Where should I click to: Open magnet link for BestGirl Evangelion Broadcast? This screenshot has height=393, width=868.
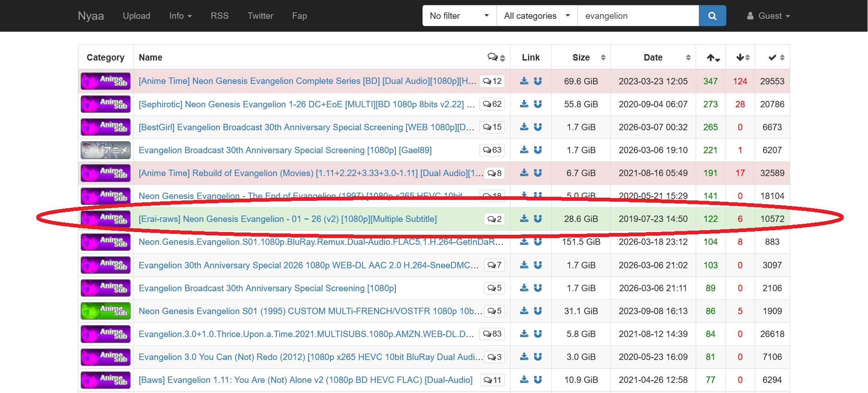pos(538,127)
